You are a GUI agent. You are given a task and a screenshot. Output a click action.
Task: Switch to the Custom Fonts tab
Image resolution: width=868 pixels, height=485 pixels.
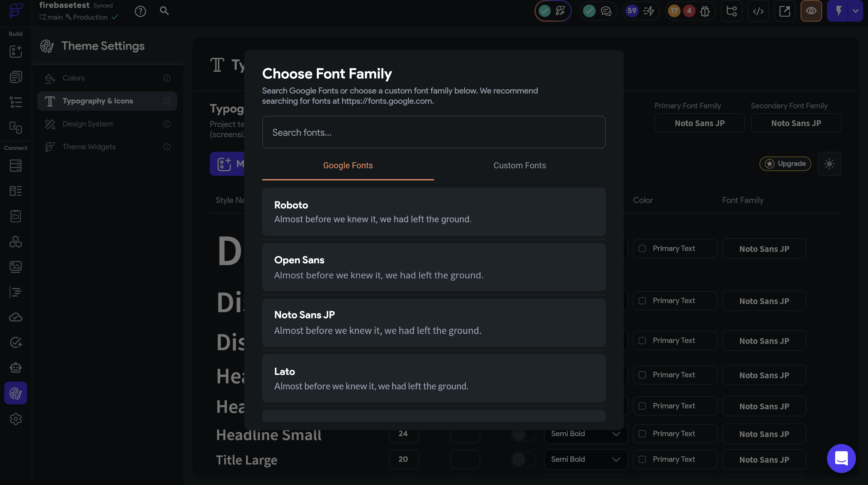(520, 166)
